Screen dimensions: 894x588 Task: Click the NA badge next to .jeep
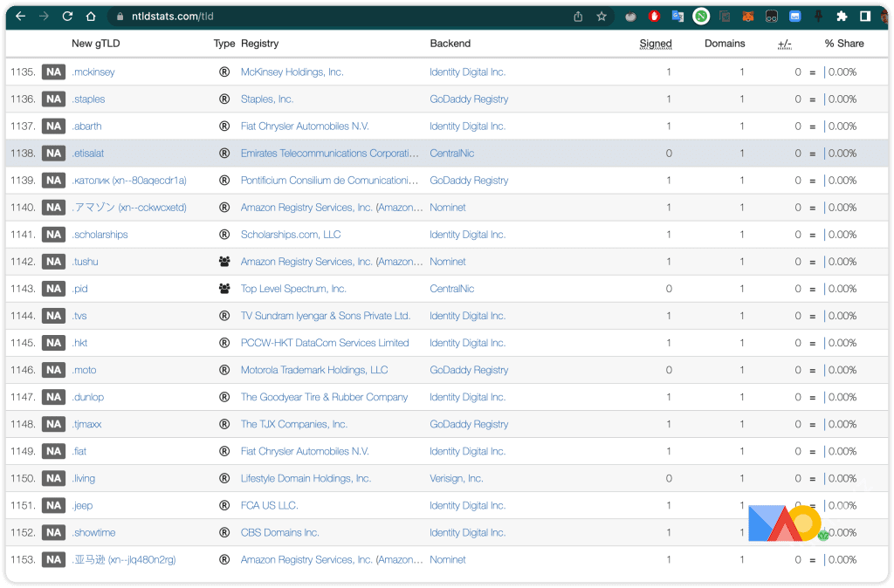click(x=54, y=506)
